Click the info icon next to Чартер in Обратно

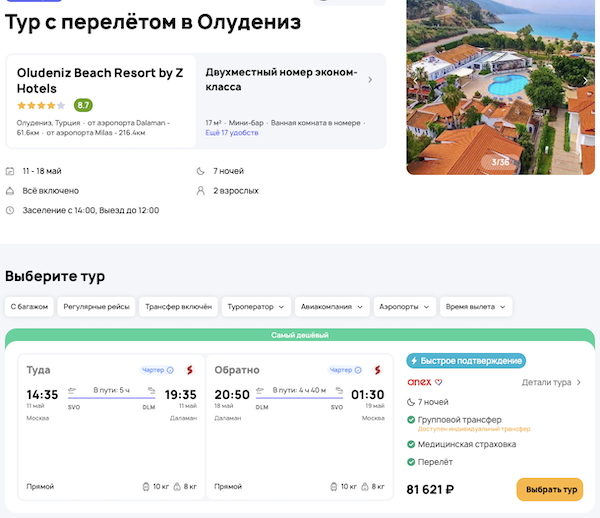click(357, 370)
